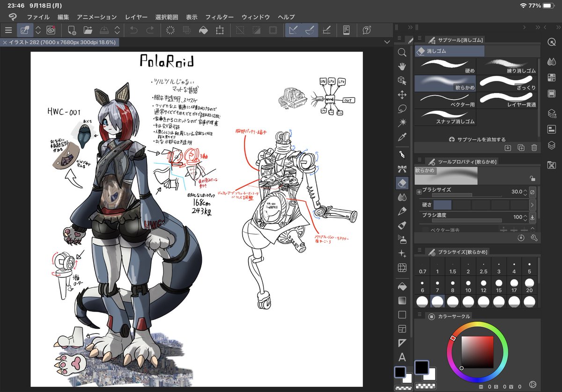Open save options up-down arrows
Viewport: 562px width, 392px height.
117,30
